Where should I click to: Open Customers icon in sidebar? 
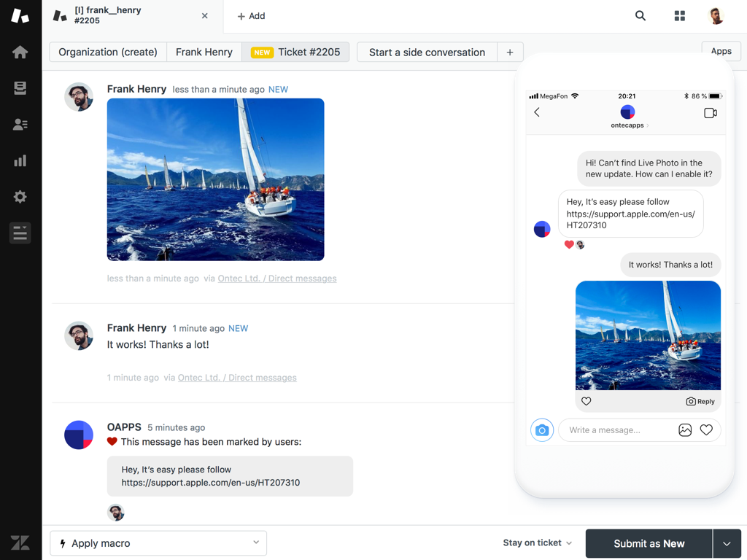[20, 125]
